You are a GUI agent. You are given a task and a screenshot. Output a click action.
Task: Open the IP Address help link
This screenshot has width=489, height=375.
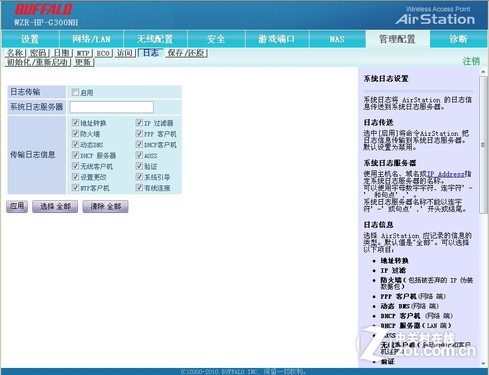446,174
